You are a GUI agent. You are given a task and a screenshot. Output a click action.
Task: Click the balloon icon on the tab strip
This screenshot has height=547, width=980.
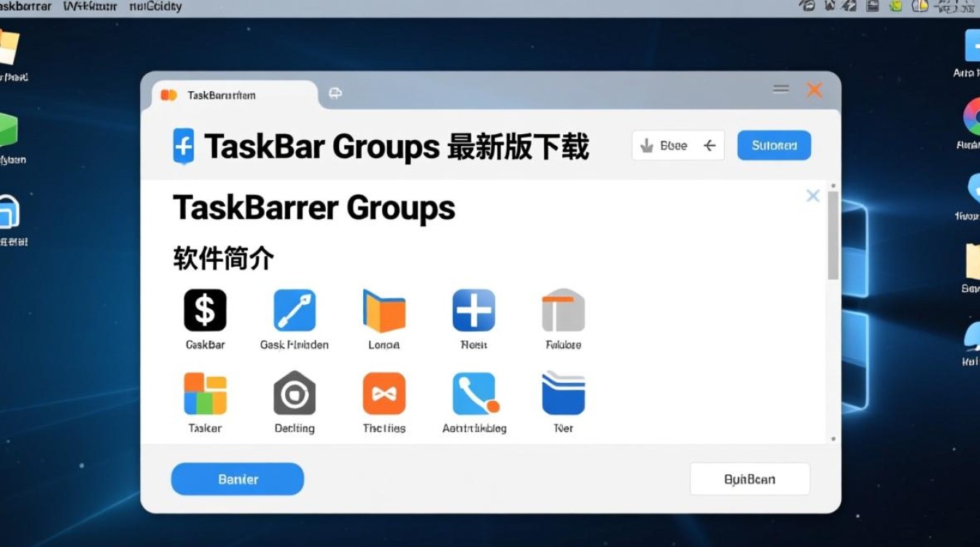coord(335,94)
